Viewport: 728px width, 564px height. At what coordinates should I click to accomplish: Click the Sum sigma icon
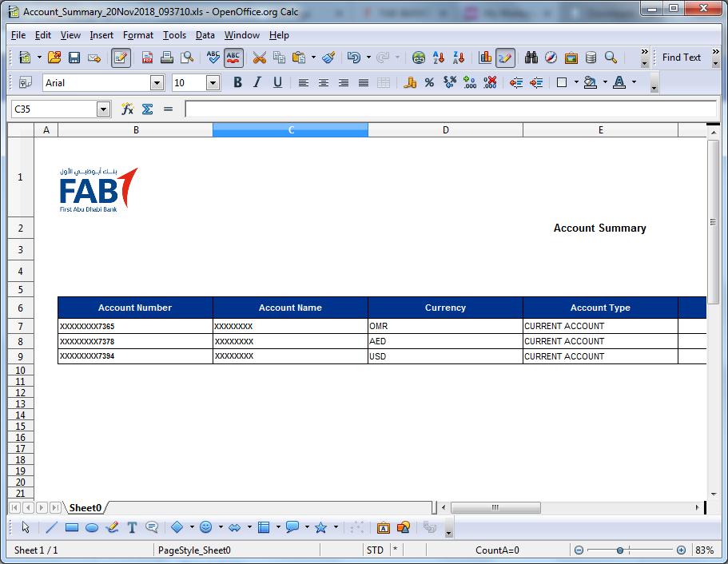point(148,109)
